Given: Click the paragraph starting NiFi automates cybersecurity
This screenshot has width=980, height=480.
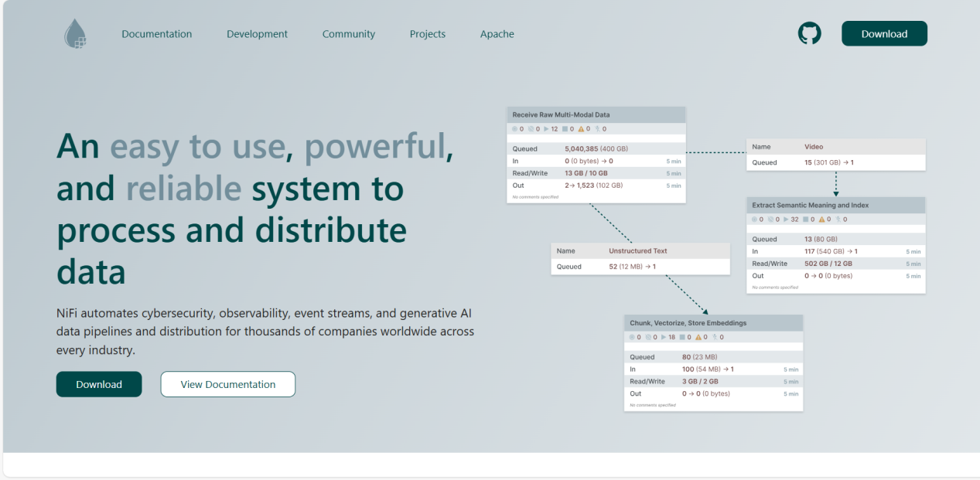Looking at the screenshot, I should [x=265, y=332].
